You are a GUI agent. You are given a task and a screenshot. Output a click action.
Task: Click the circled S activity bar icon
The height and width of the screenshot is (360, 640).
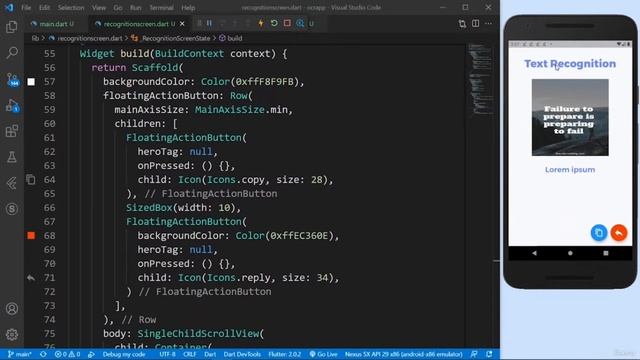click(x=12, y=209)
